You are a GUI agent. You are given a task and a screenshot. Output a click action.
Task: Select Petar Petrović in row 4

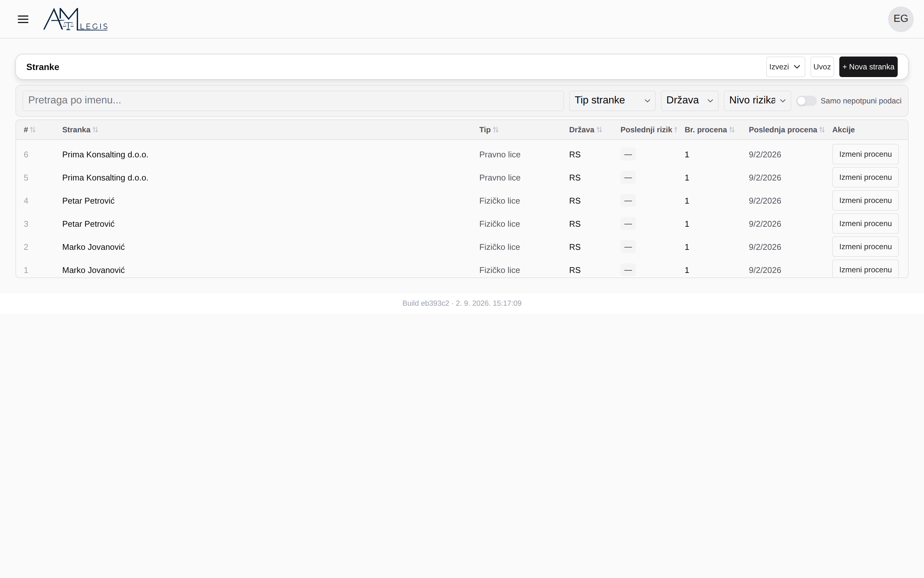[88, 201]
